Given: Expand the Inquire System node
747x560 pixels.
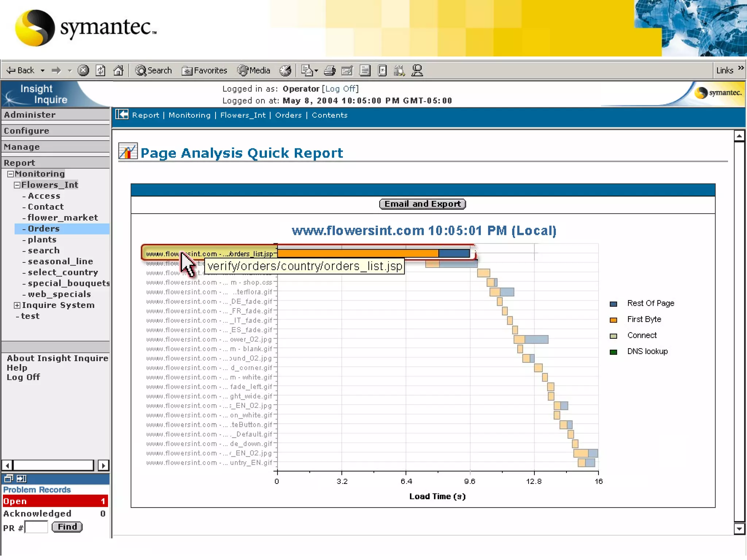Looking at the screenshot, I should click(17, 306).
